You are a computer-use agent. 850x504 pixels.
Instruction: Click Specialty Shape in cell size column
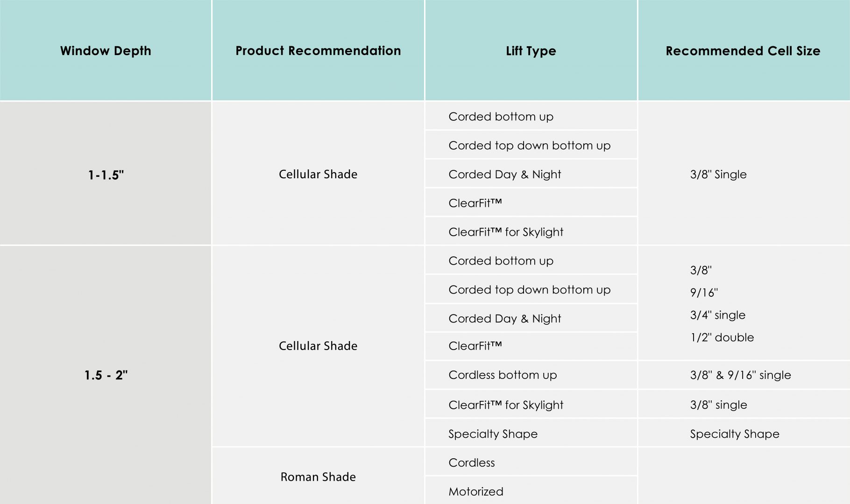coord(735,434)
